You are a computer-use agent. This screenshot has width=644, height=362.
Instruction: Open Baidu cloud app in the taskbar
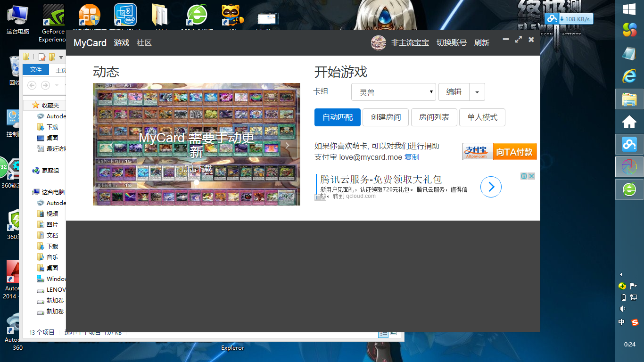tap(629, 144)
